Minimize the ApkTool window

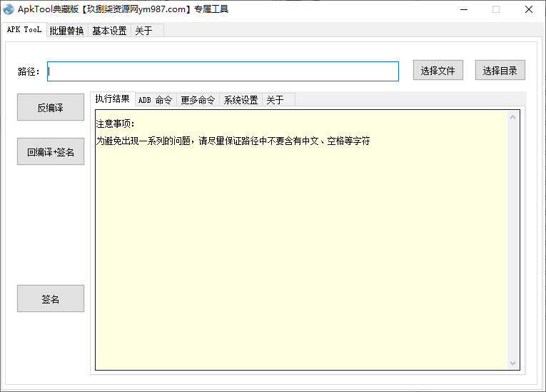(464, 9)
